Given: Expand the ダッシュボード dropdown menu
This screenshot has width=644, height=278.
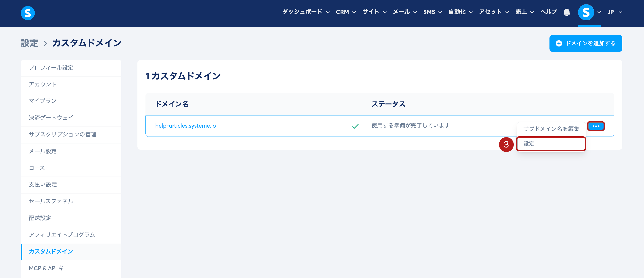Looking at the screenshot, I should pos(306,12).
